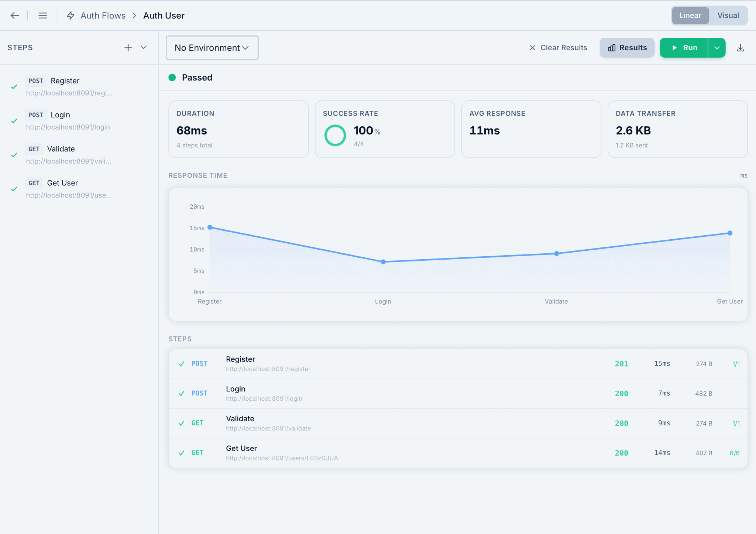Click the Get User step URL link
Image resolution: width=756 pixels, height=534 pixels.
[282, 458]
